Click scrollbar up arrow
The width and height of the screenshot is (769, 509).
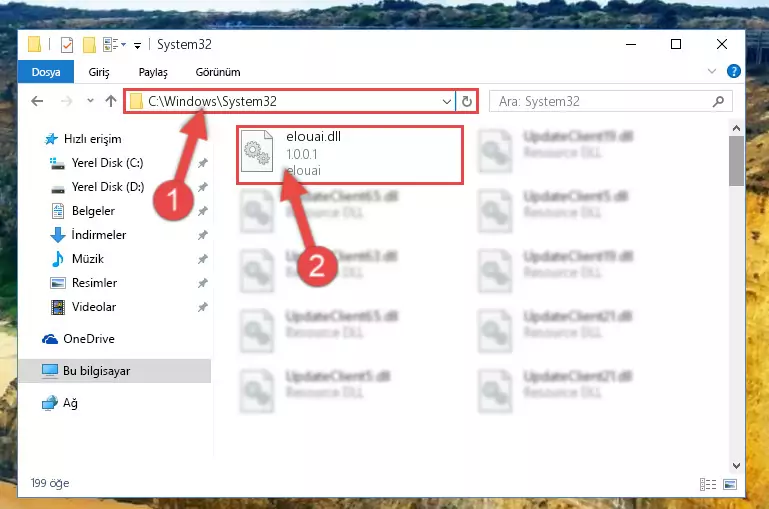coord(736,128)
